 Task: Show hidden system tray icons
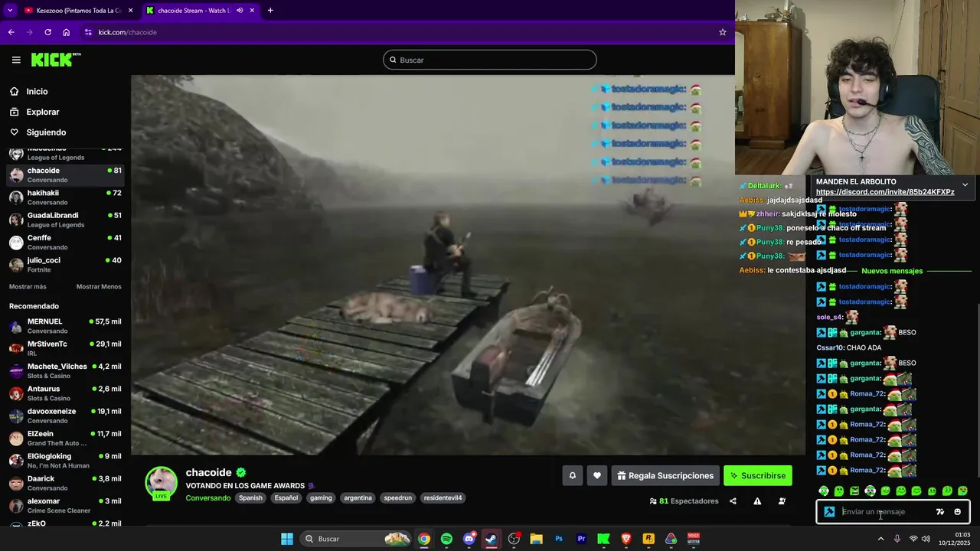point(880,539)
